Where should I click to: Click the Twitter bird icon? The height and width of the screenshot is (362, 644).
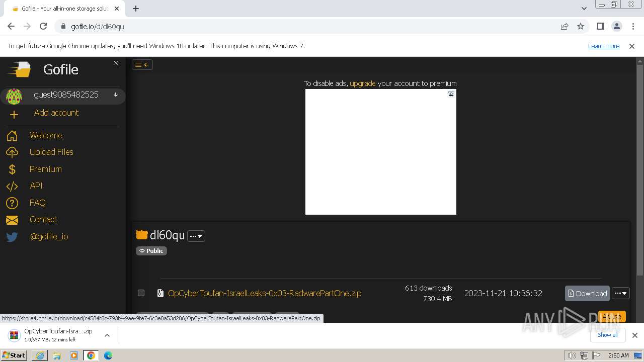tap(12, 237)
